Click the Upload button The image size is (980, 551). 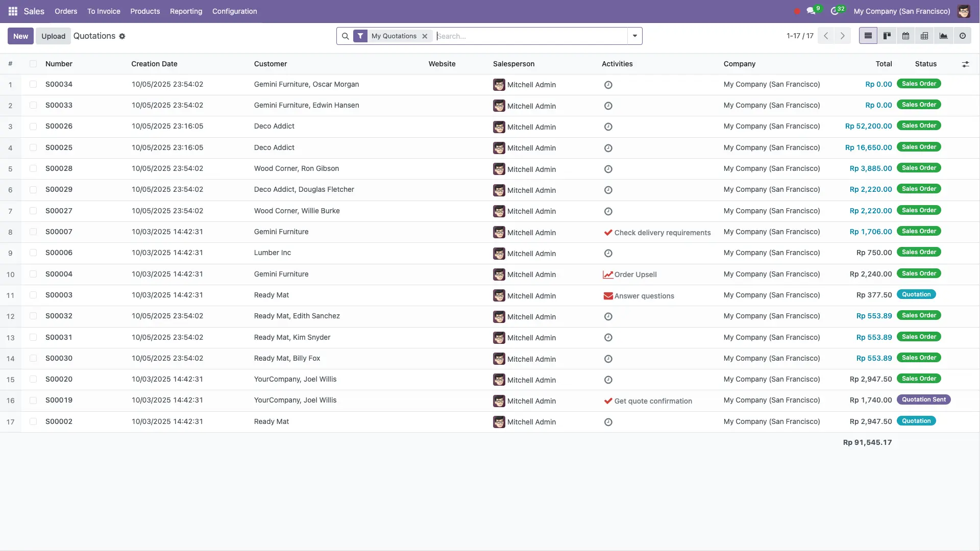tap(53, 36)
